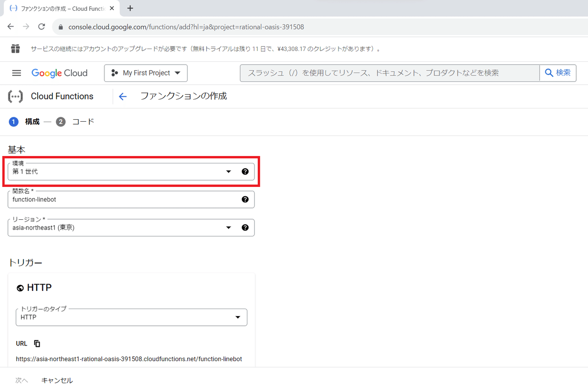Viewport: 588px width, 392px height.
Task: Click the URL label above the trigger address
Action: (22, 344)
